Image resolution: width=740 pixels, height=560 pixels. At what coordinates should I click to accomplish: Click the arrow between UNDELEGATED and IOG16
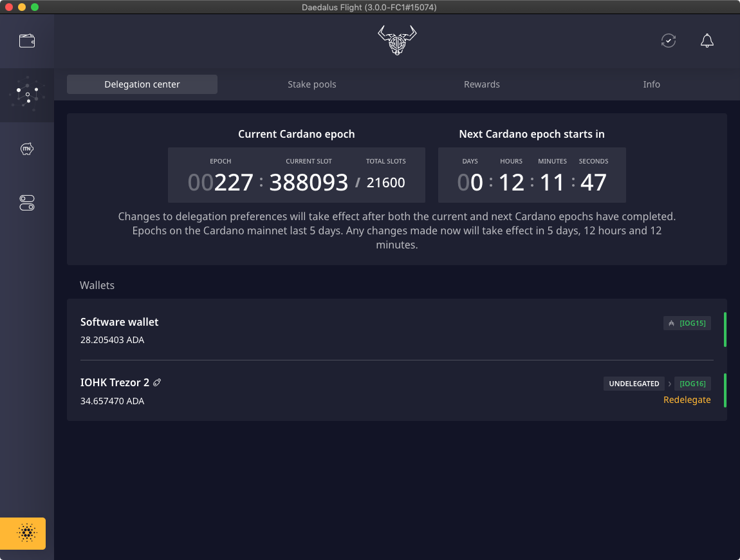[x=670, y=384]
